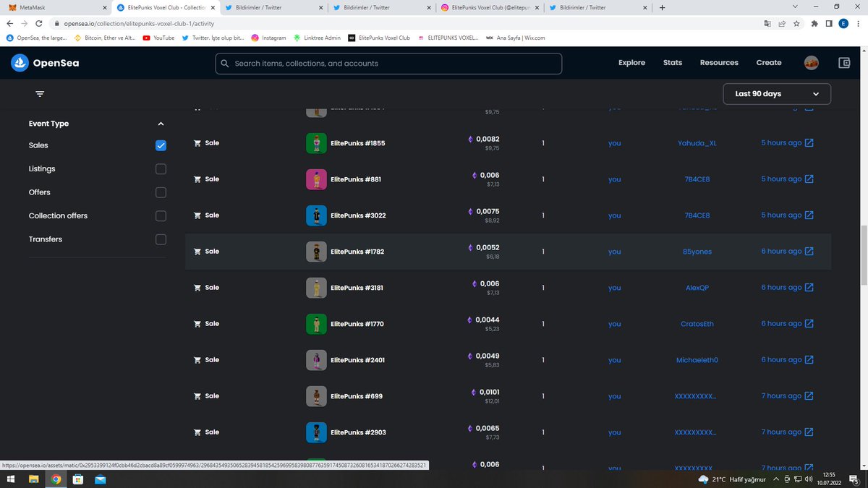Open ElitePunks #2401 thumbnail image

317,360
